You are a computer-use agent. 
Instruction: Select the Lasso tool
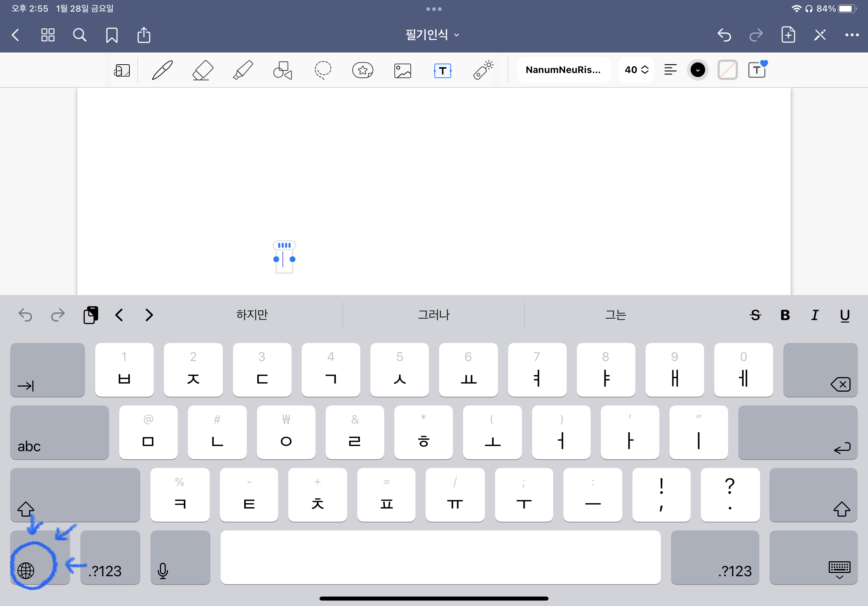point(323,70)
